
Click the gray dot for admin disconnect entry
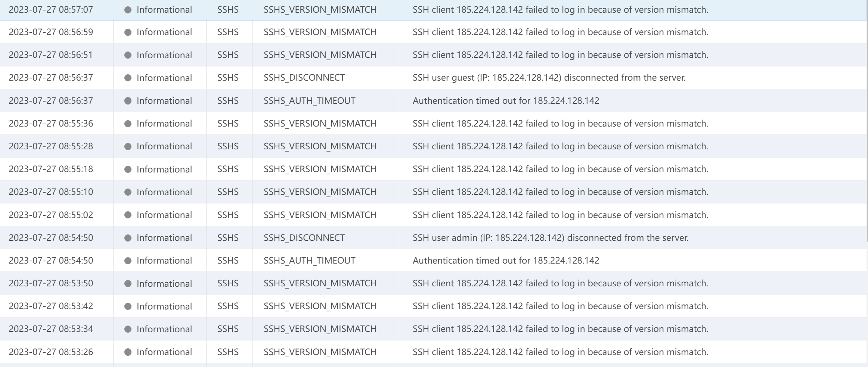point(128,238)
